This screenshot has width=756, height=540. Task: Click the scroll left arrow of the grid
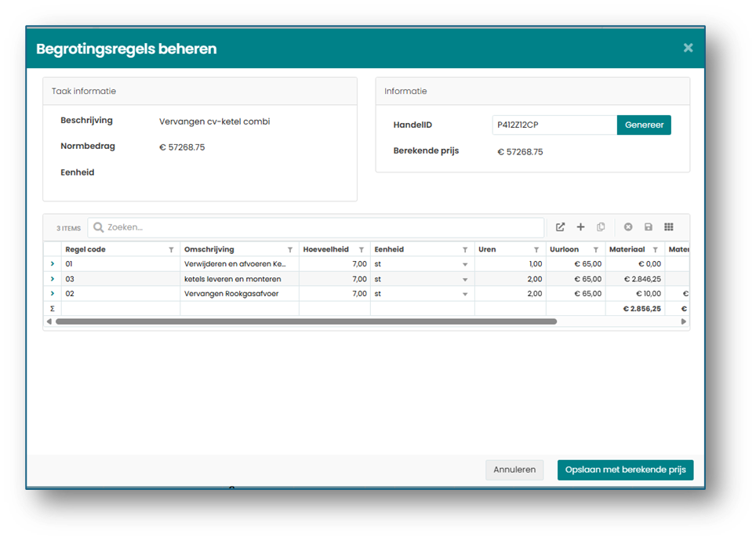[x=49, y=321]
